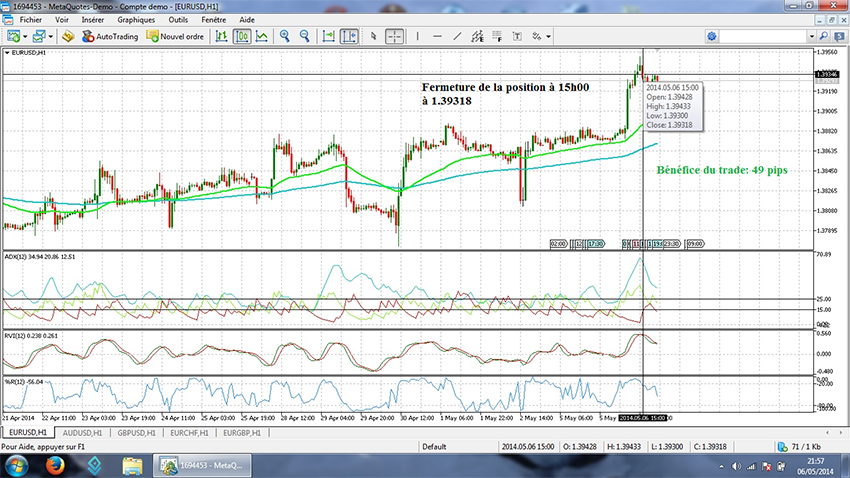Open the MetaEditor gold book icon
The height and width of the screenshot is (478, 850).
[x=68, y=36]
